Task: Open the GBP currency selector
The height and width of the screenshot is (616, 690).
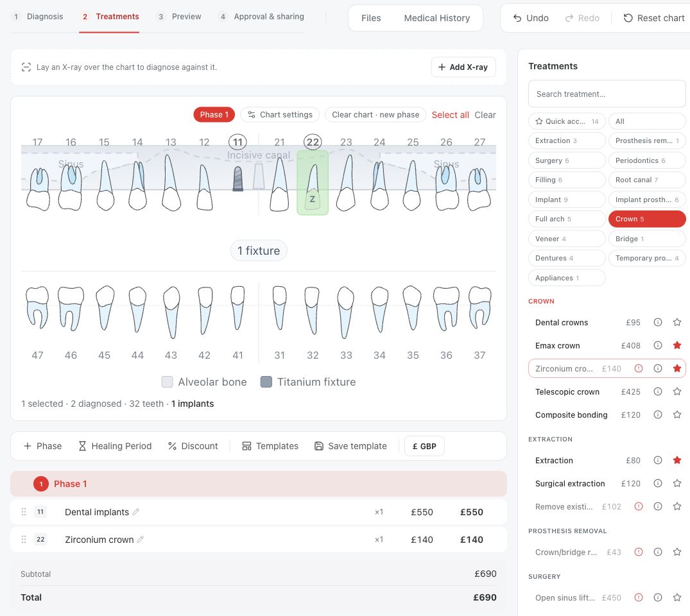Action: 424,446
